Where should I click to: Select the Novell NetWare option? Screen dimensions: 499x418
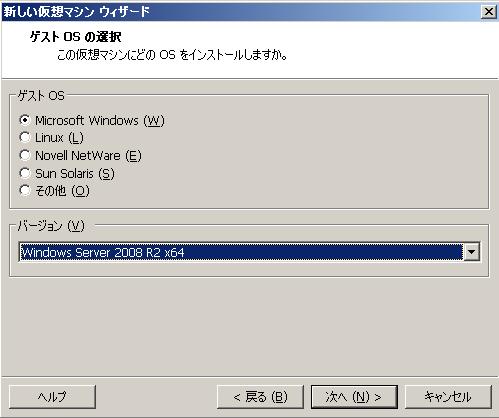click(25, 155)
